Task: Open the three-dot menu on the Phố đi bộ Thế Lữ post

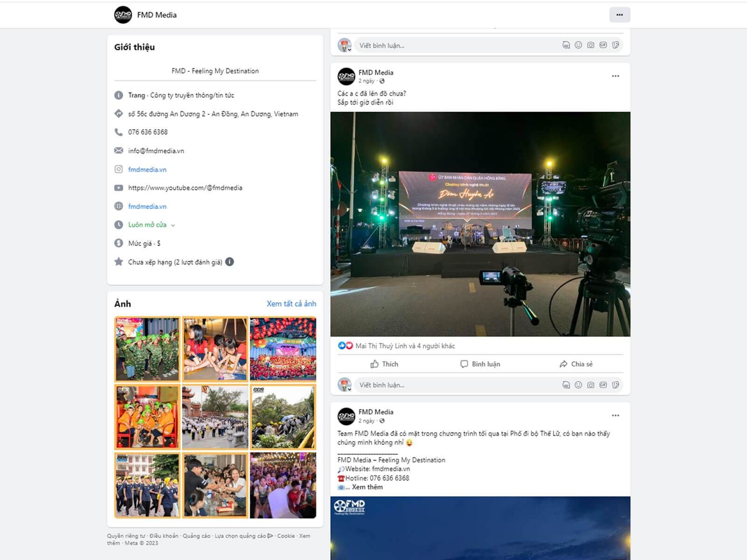Action: click(x=615, y=415)
